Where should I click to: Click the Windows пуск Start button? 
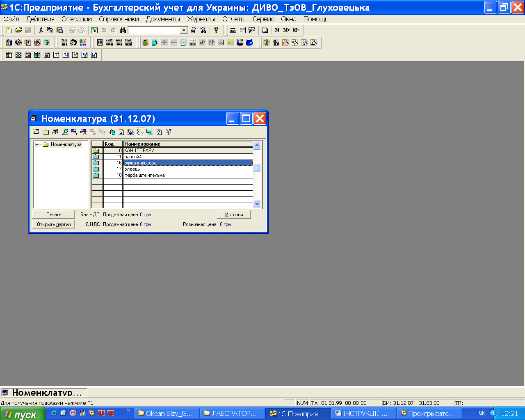click(x=23, y=414)
